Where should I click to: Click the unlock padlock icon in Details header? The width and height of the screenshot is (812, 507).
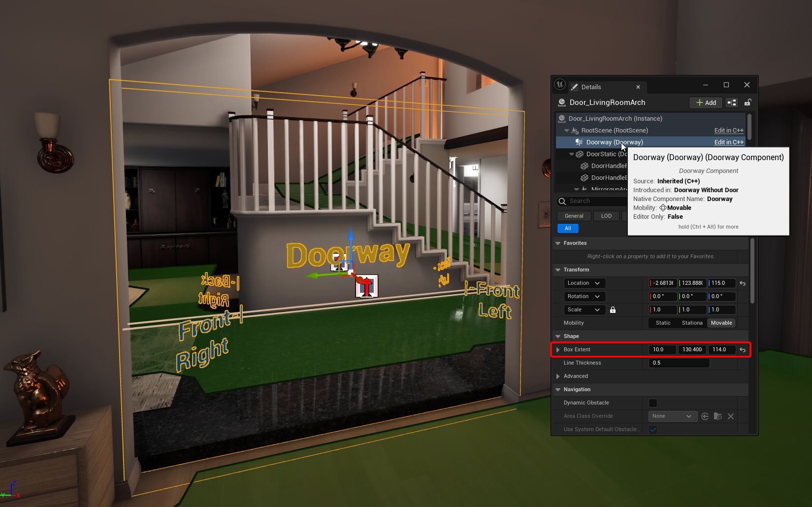pos(747,102)
